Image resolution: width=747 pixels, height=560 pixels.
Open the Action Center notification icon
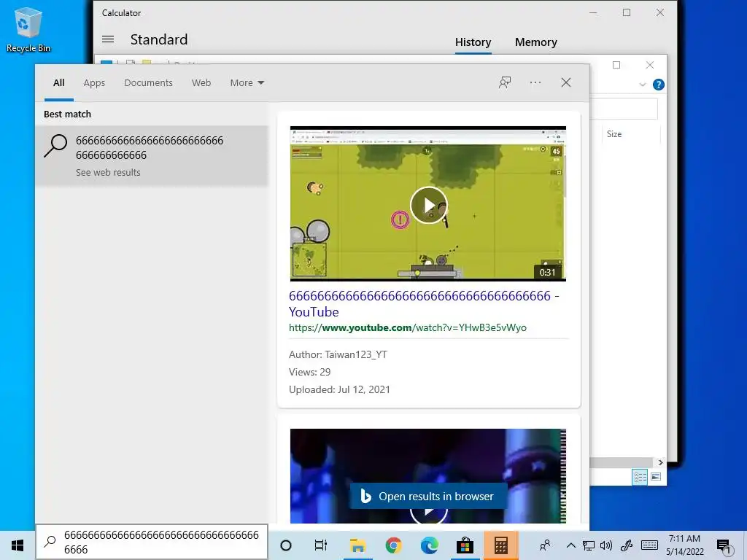point(724,546)
